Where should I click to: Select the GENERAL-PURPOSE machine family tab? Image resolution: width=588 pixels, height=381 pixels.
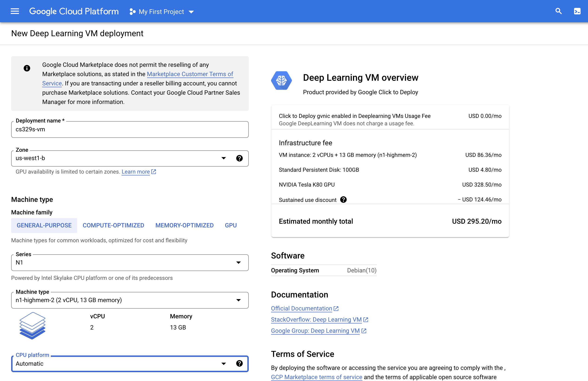(x=44, y=225)
